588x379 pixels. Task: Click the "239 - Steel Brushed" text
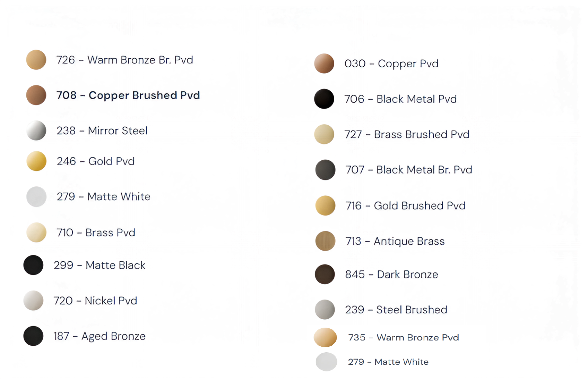pyautogui.click(x=396, y=310)
